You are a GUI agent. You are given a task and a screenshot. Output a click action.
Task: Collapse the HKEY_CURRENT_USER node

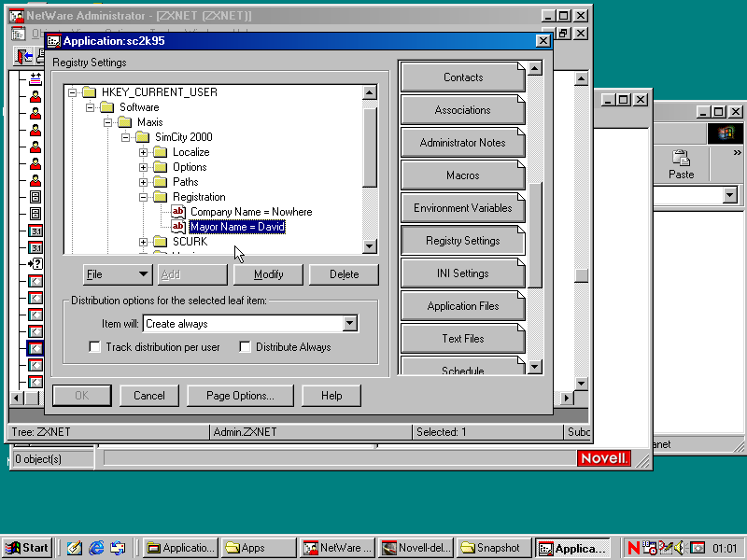coord(72,92)
